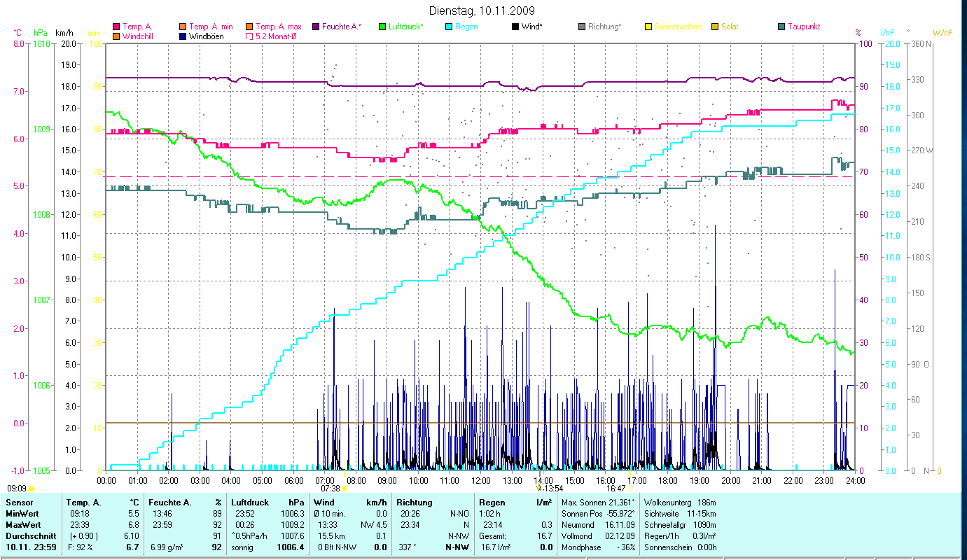
Task: Click the 'Luftdruck*' legend label
Action: (x=407, y=27)
